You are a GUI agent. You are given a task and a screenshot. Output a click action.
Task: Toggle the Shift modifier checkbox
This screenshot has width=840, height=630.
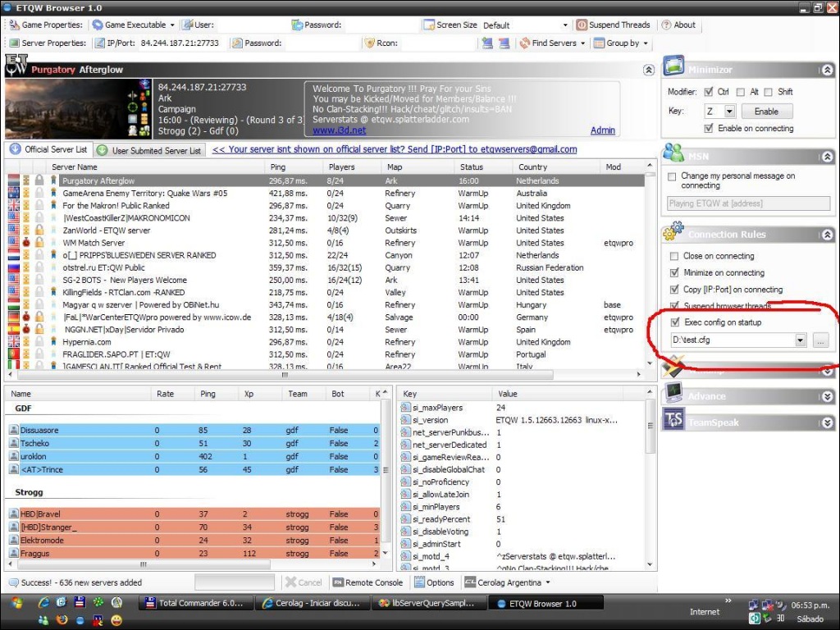(x=768, y=92)
